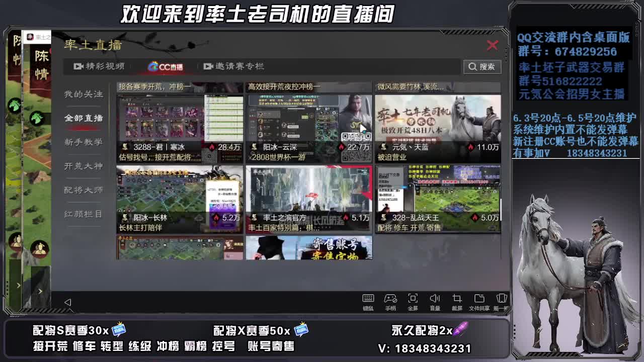Click the stream list vertical scrollbar
This screenshot has width=644, height=362.
[x=501, y=210]
